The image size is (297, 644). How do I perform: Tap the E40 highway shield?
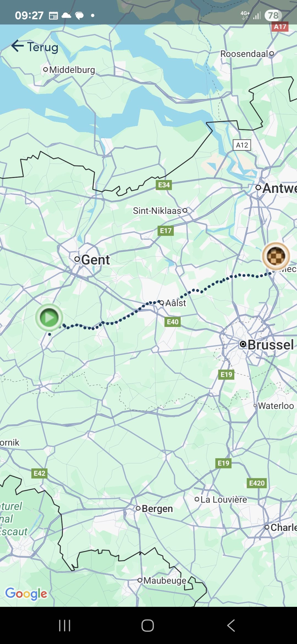click(173, 322)
